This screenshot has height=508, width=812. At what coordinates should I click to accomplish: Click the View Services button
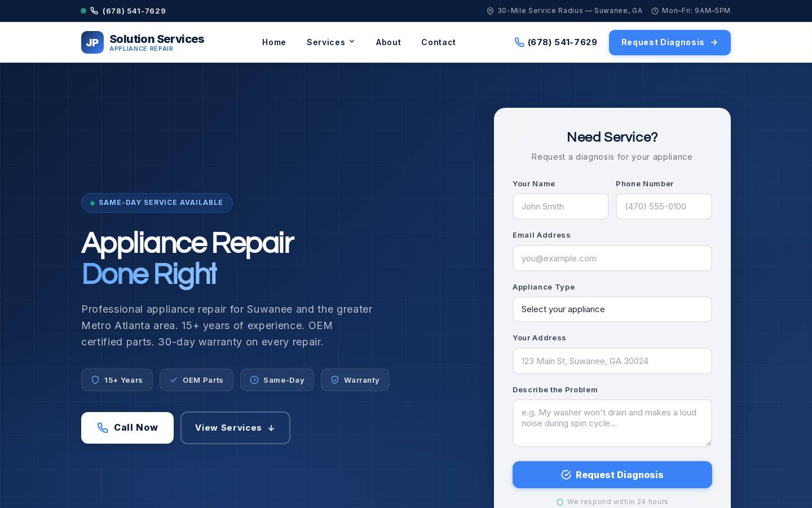(x=235, y=428)
